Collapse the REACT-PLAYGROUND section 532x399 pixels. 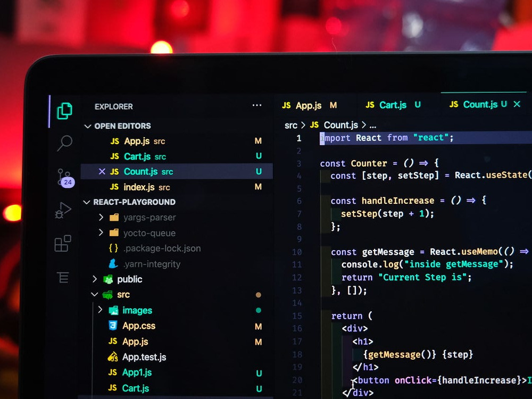pos(87,202)
